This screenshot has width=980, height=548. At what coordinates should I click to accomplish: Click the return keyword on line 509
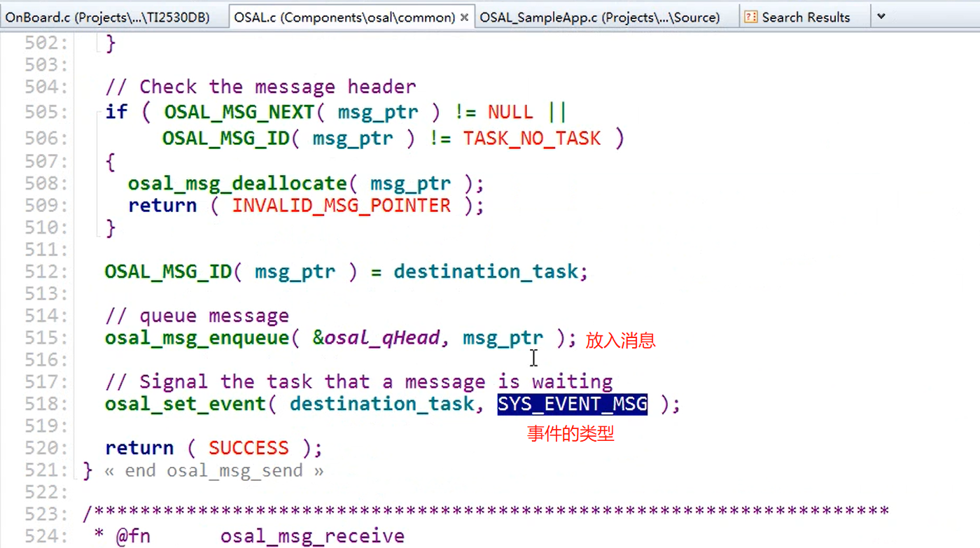pos(162,205)
